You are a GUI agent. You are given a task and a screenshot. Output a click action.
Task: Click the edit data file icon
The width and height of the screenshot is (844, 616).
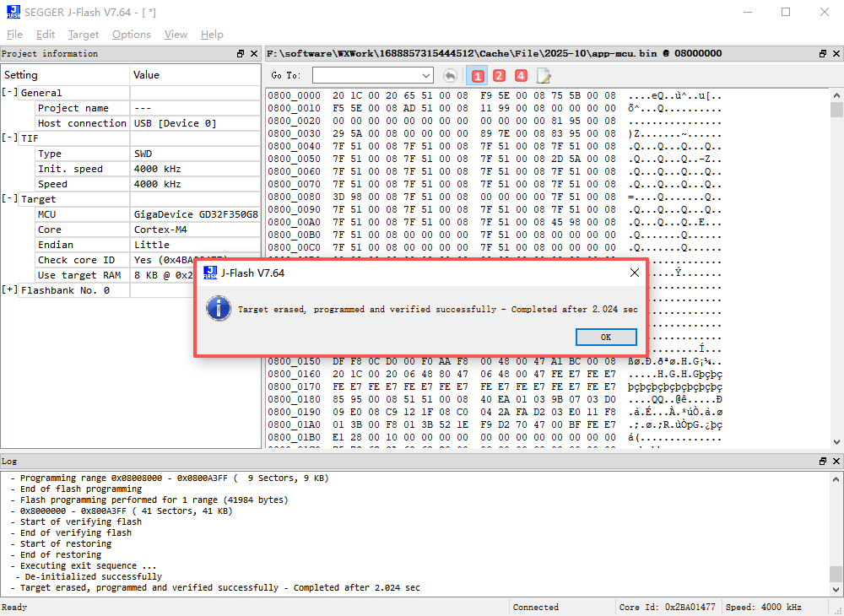(x=544, y=76)
